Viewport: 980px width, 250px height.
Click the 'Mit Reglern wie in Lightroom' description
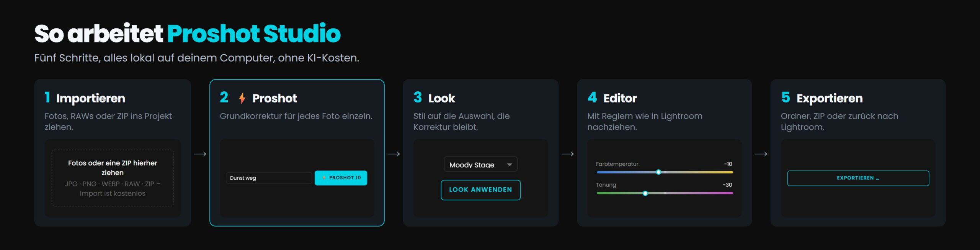[x=645, y=121]
